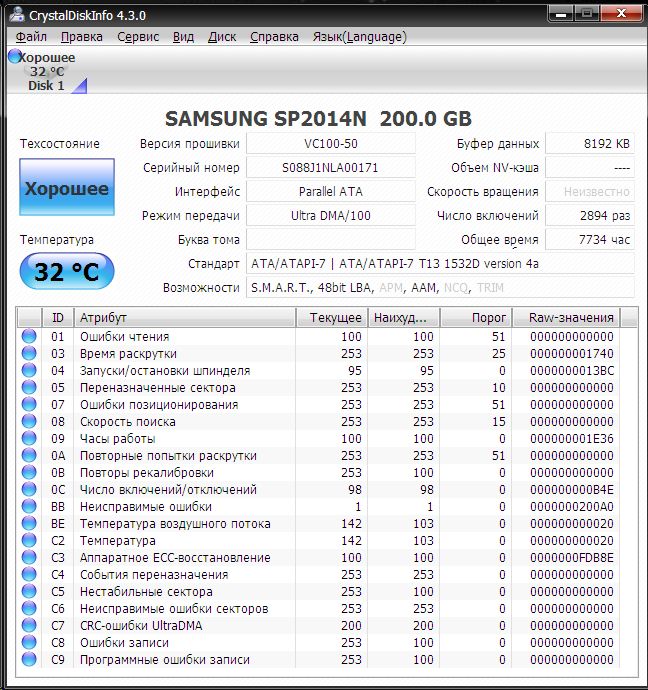Image resolution: width=648 pixels, height=690 pixels.
Task: Click the Текущее column header
Action: pyautogui.click(x=332, y=318)
